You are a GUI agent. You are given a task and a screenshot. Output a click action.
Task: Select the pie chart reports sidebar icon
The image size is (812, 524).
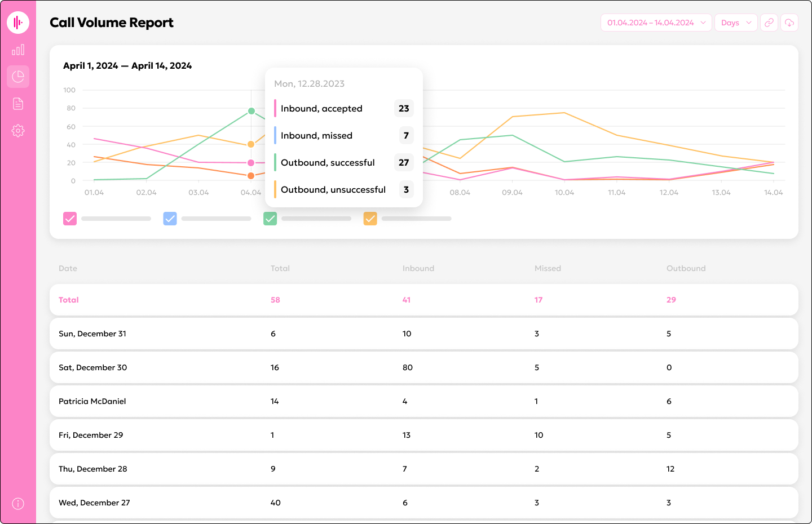18,77
